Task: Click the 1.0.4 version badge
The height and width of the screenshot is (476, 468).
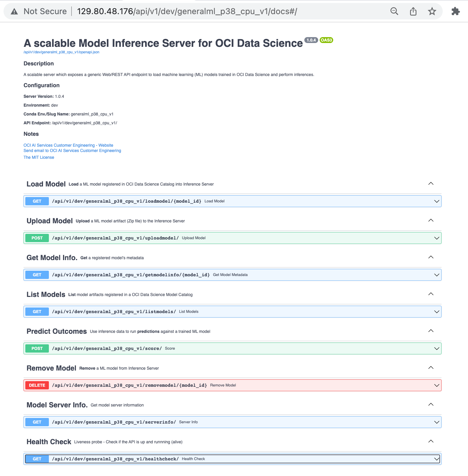Action: click(x=311, y=40)
